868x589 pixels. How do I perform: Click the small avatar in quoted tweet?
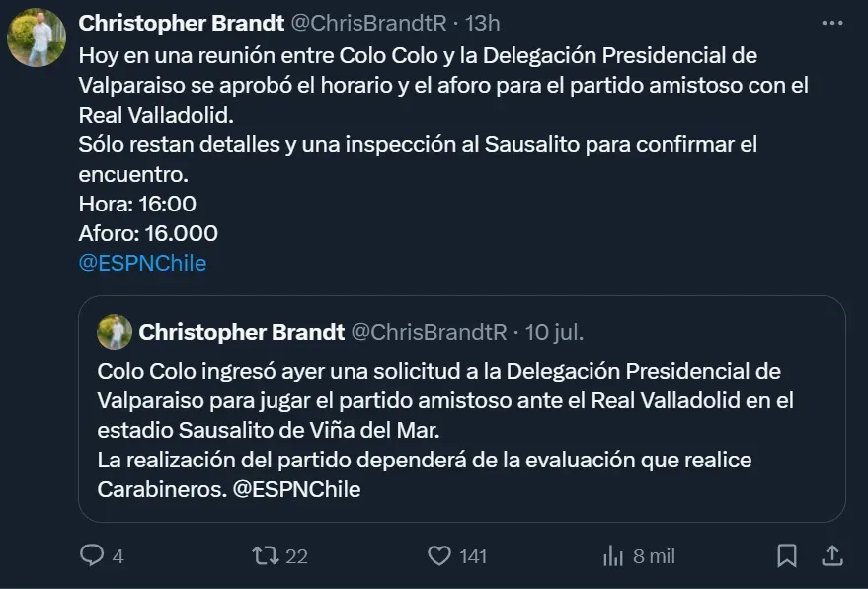(x=115, y=332)
